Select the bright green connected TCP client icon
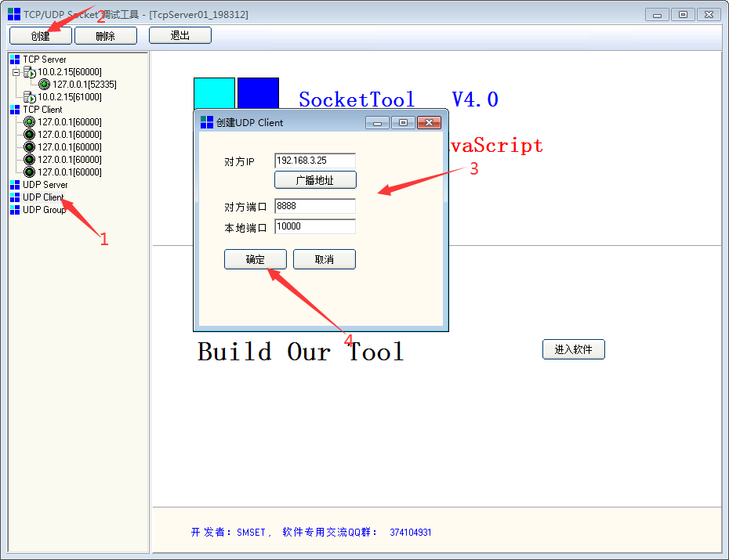 [30, 122]
